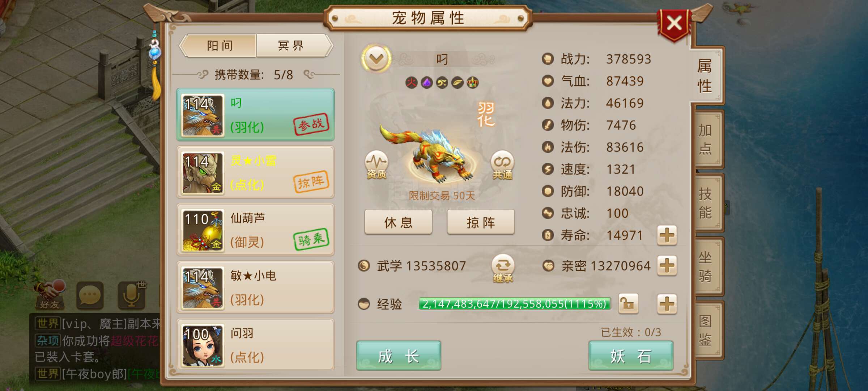Open the 坐骑 mount side tab
This screenshot has height=391, width=868.
point(705,267)
